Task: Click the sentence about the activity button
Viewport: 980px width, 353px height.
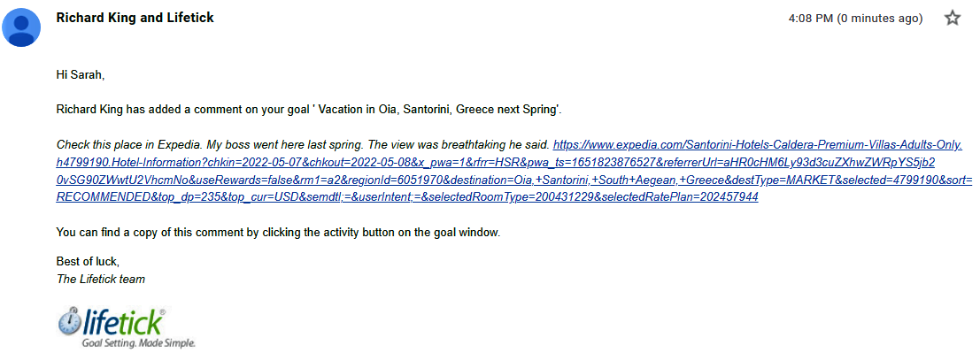Action: pyautogui.click(x=279, y=233)
